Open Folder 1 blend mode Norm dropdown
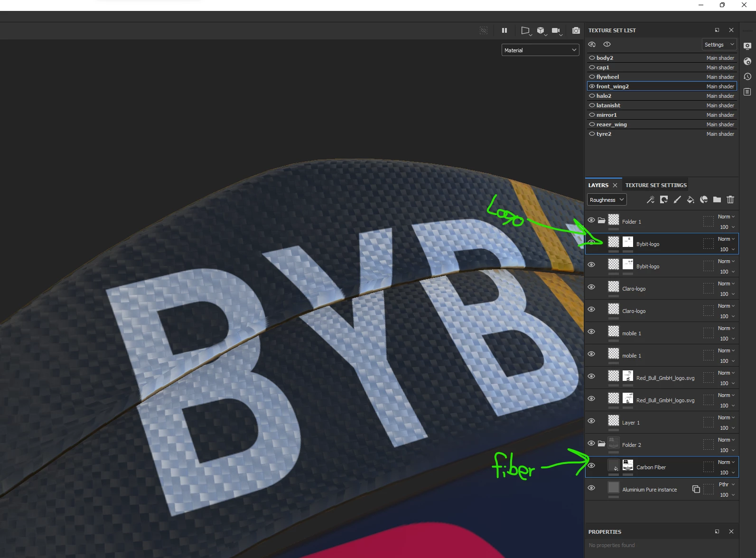This screenshot has width=756, height=558. [x=726, y=217]
